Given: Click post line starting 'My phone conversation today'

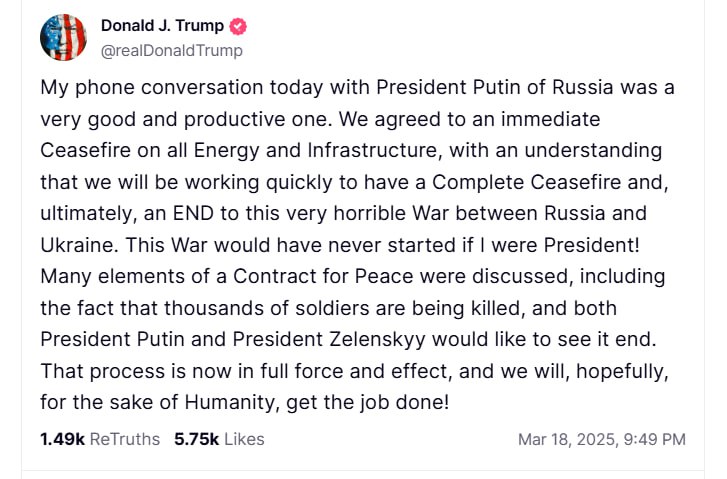Looking at the screenshot, I should [357, 87].
